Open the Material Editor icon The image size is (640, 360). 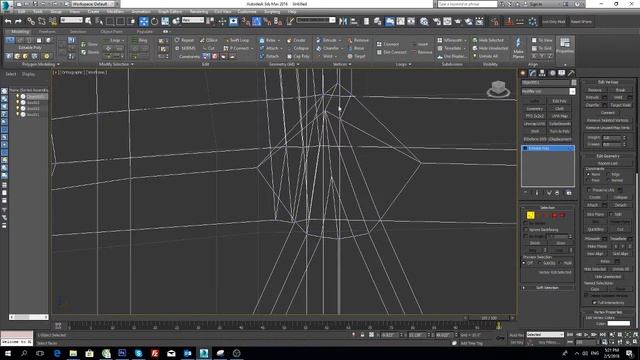pos(424,21)
